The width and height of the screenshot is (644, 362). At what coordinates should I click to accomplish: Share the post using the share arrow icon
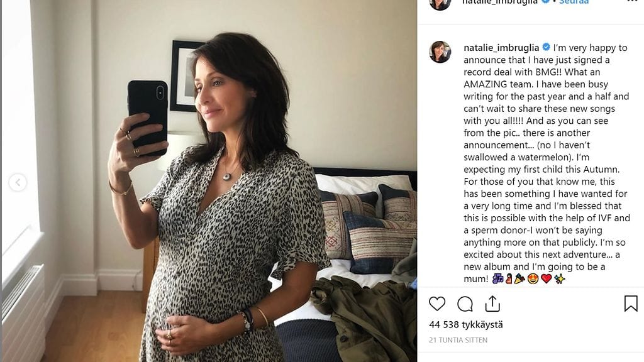point(494,304)
